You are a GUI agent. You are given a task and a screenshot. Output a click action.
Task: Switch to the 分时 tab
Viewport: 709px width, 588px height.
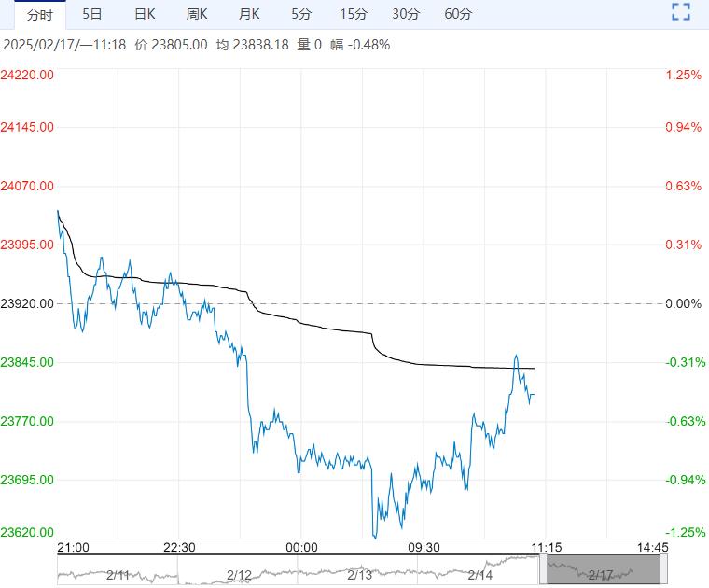40,14
